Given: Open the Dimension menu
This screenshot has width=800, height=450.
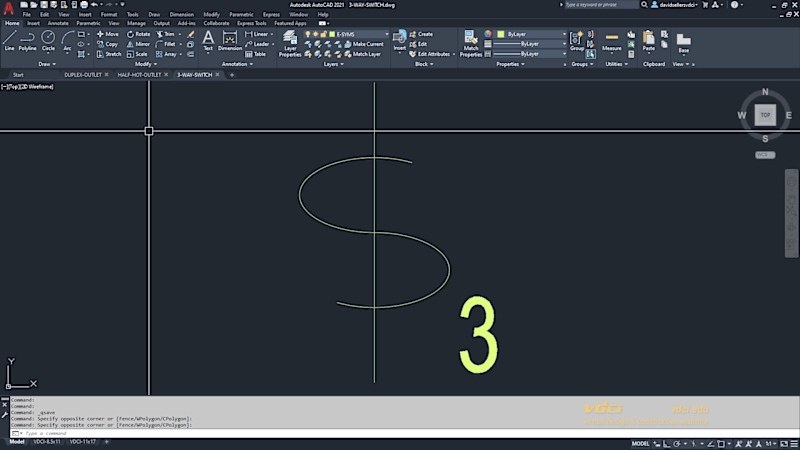Looking at the screenshot, I should click(x=182, y=15).
